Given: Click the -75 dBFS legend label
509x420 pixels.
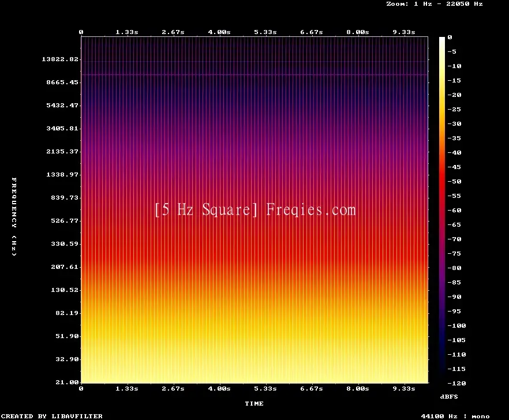Looking at the screenshot, I should coord(454,253).
